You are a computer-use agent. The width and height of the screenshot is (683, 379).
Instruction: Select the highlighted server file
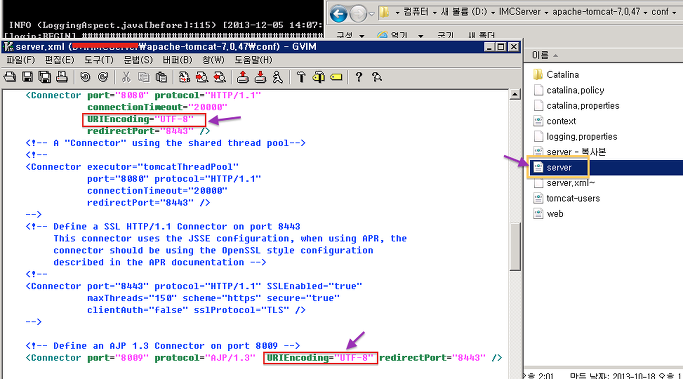[559, 168]
